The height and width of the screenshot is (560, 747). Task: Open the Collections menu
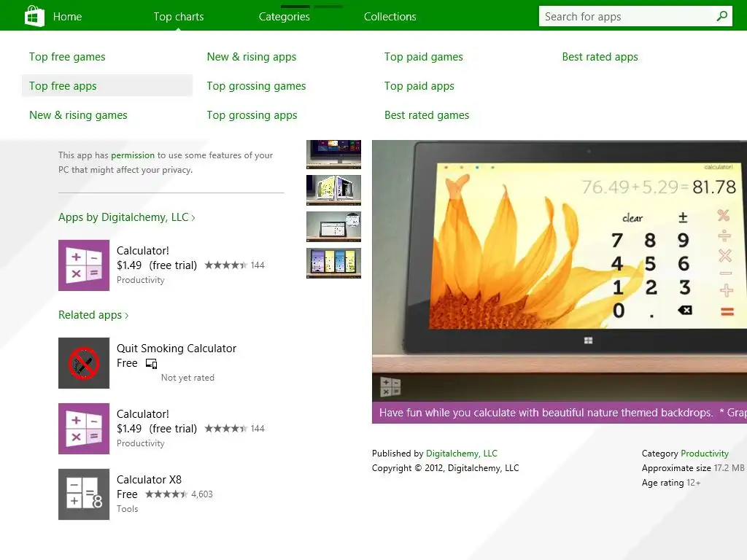pyautogui.click(x=390, y=17)
